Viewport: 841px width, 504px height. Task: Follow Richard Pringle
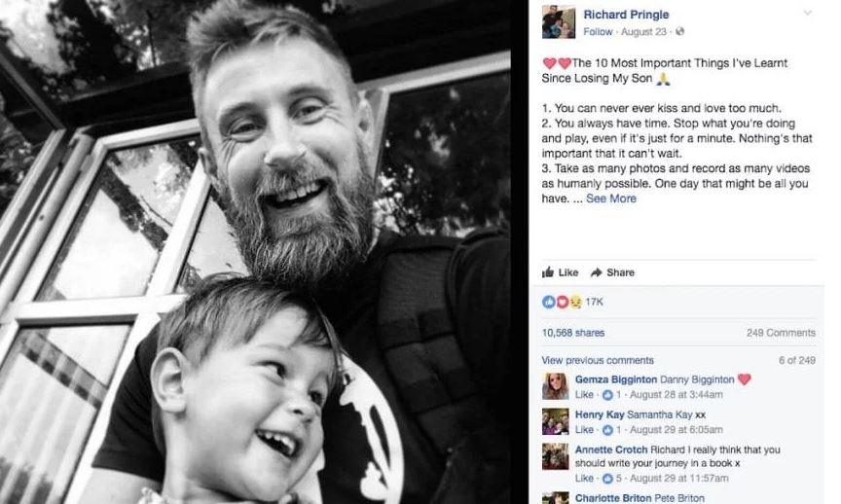click(x=598, y=32)
